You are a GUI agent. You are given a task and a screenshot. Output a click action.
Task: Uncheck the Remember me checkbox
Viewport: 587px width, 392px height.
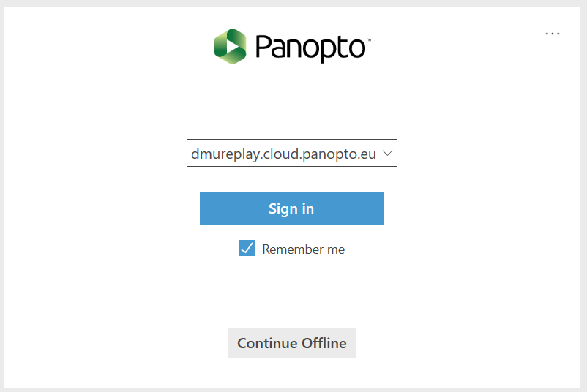click(x=247, y=248)
